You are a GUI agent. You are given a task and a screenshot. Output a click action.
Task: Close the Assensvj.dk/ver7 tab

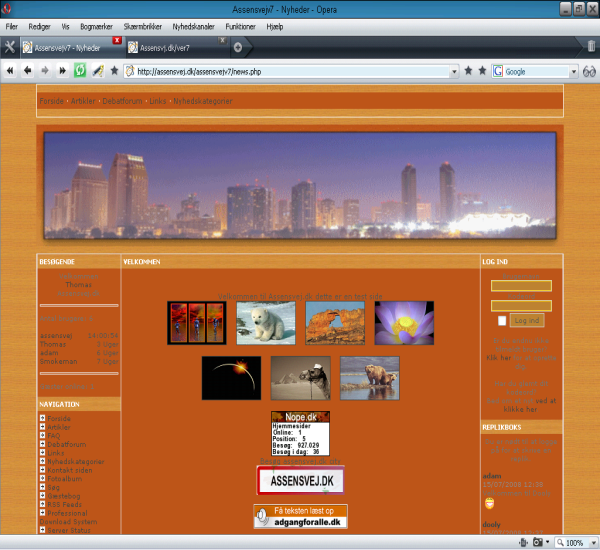click(x=222, y=40)
